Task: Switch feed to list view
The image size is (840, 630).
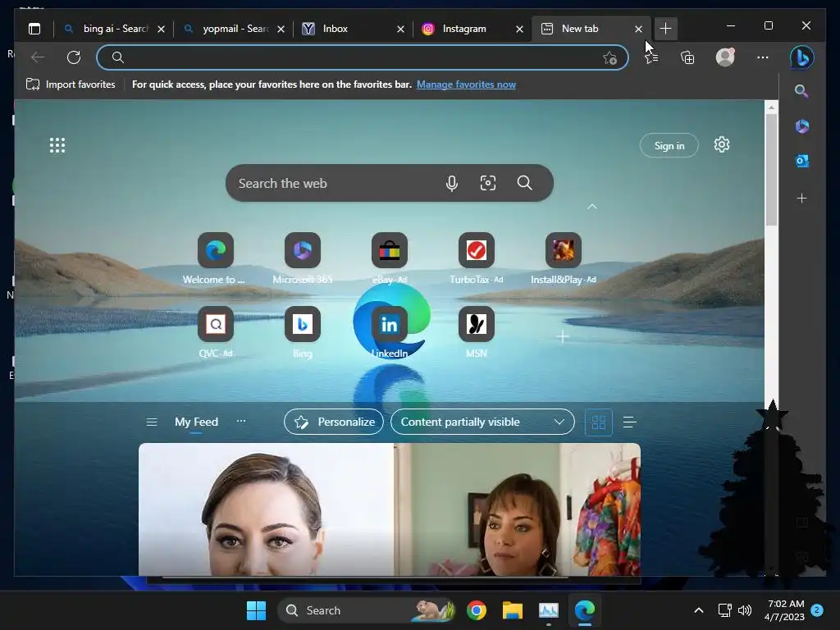Action: (629, 422)
